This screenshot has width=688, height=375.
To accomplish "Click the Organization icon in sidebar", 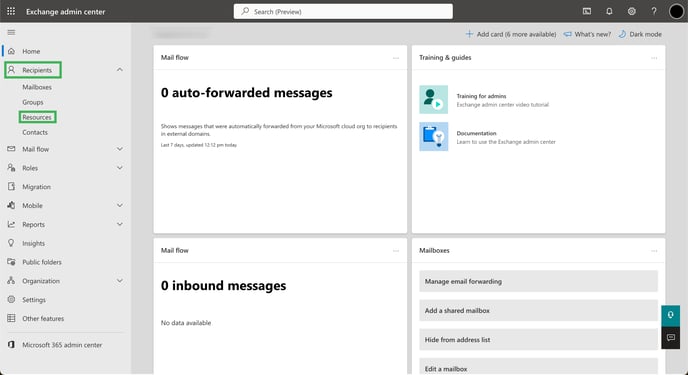I will click(x=11, y=281).
